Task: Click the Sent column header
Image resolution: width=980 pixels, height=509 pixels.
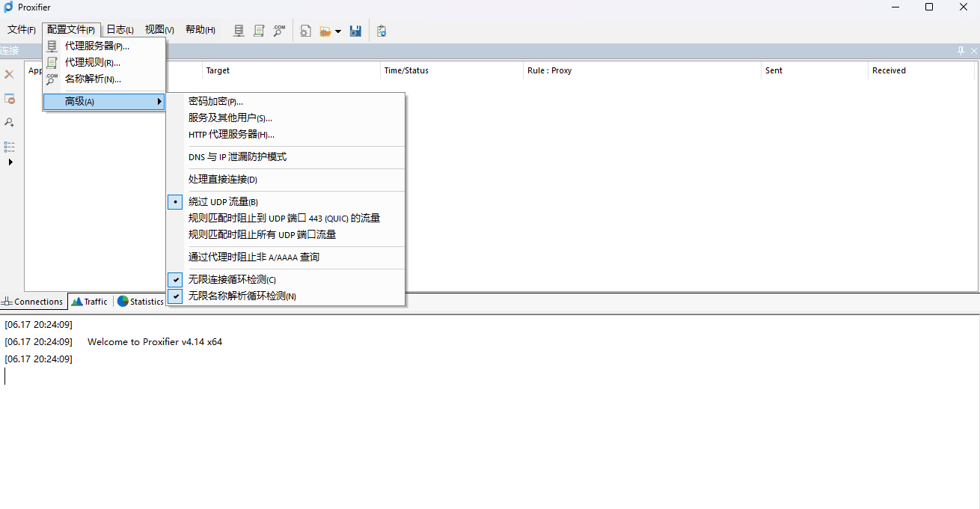Action: coord(815,70)
